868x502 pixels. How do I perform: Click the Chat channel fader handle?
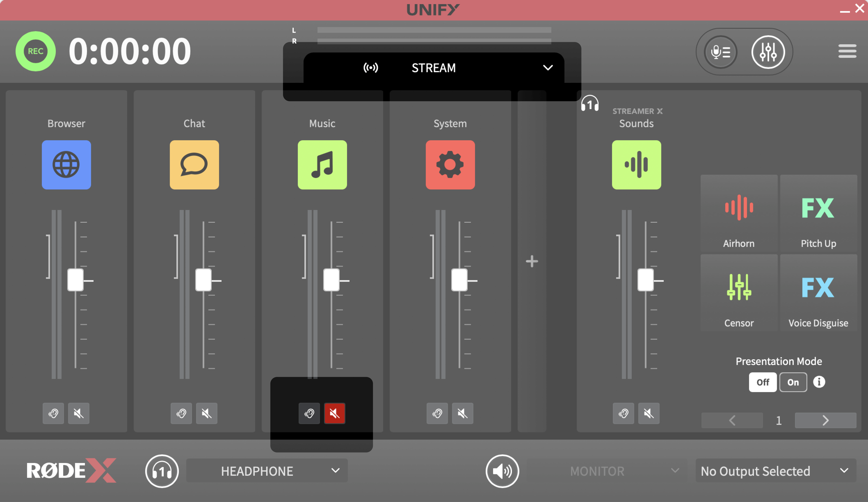pos(203,280)
